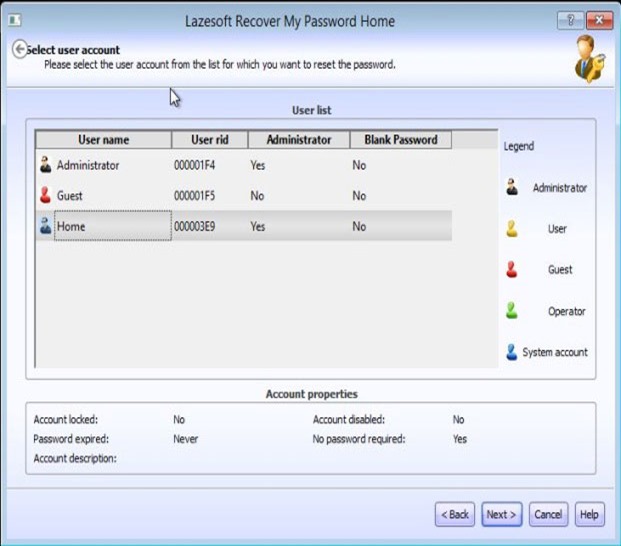Screen dimensions: 621x546
Task: Click the user rid 000001F5 cell
Action: pyautogui.click(x=194, y=196)
